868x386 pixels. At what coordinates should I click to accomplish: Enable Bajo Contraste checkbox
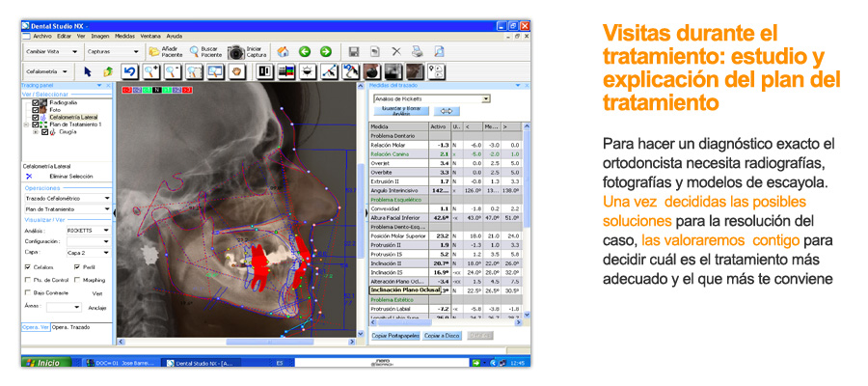[28, 292]
